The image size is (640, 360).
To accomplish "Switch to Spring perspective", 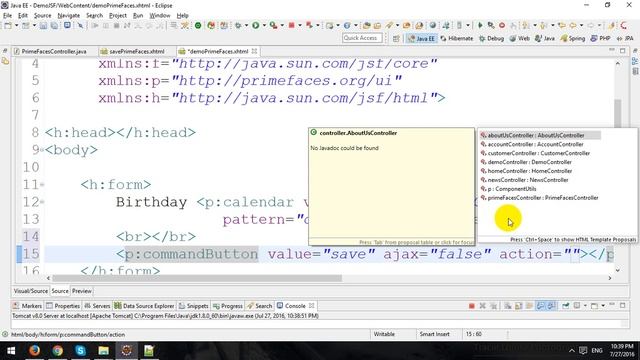I will (573, 38).
